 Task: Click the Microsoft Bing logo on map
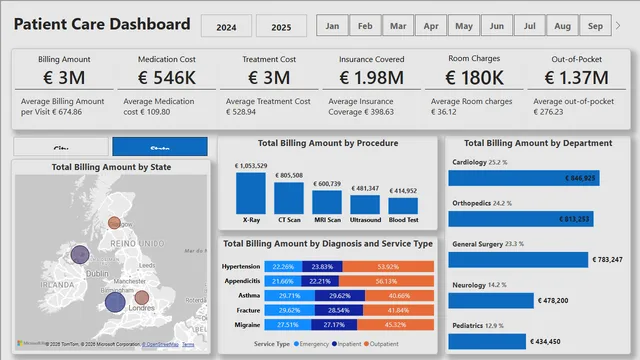31,343
